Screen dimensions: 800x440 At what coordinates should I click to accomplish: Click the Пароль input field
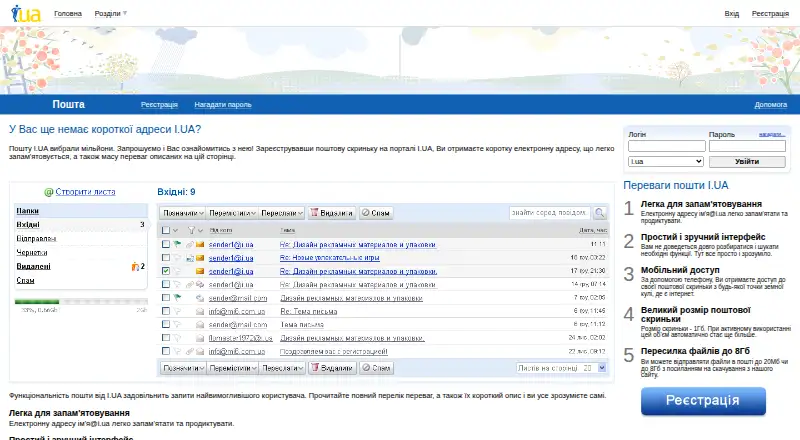(747, 146)
